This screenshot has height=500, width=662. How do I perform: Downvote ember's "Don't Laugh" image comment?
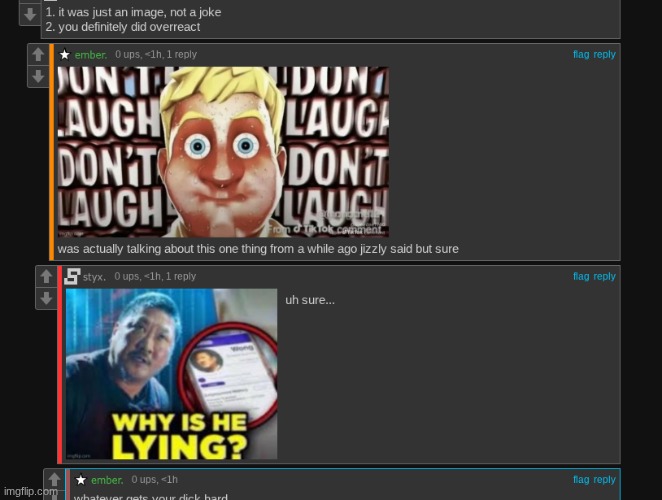38,76
